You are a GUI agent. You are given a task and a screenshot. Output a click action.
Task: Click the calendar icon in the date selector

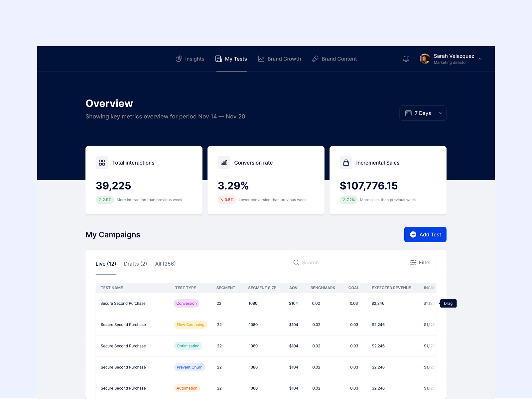tap(409, 113)
